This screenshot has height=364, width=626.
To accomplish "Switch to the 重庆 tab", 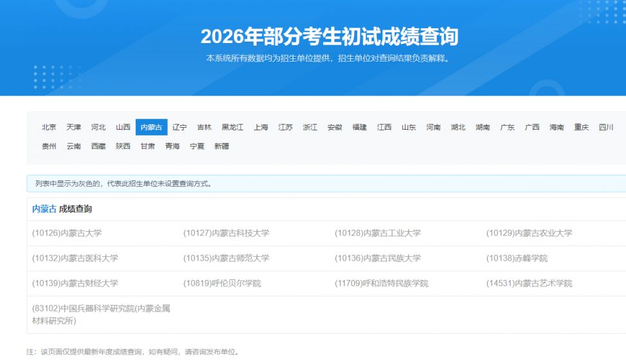I will coord(582,127).
